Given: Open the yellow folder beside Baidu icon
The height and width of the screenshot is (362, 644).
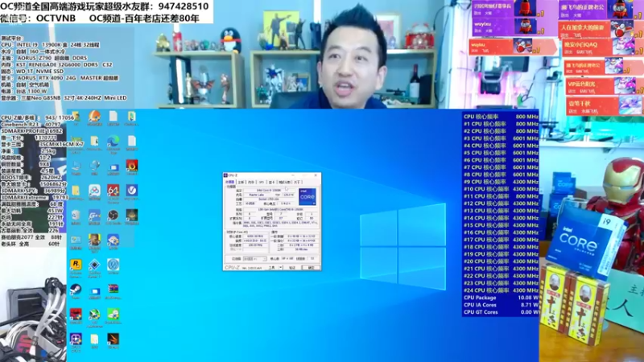Looking at the screenshot, I should tap(76, 191).
